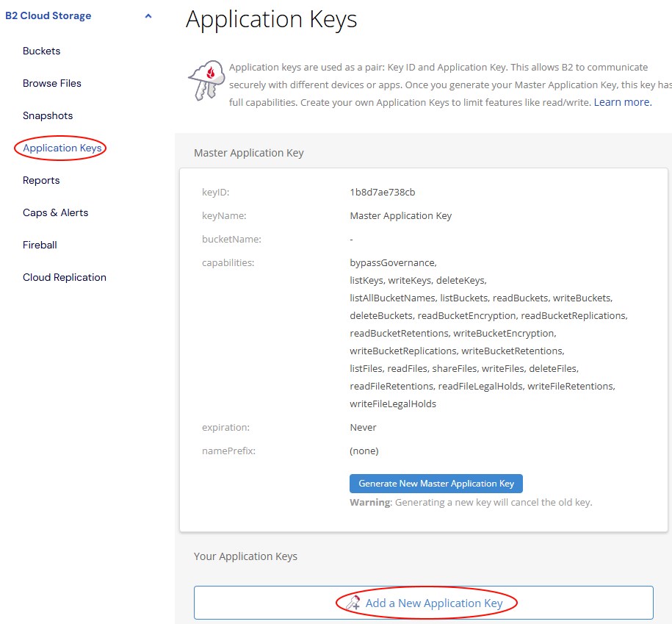Click the namePrefix value '(none)'

364,451
